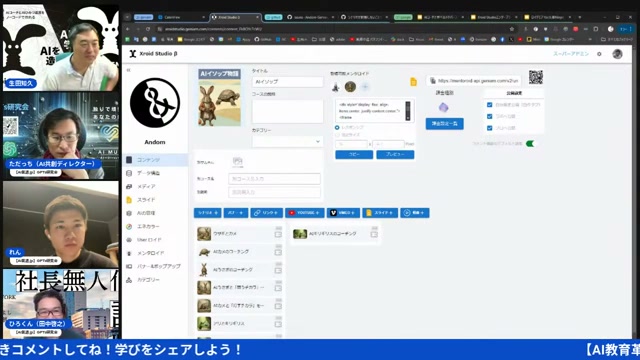Copy the URL with the clipboard icon

coord(433,81)
